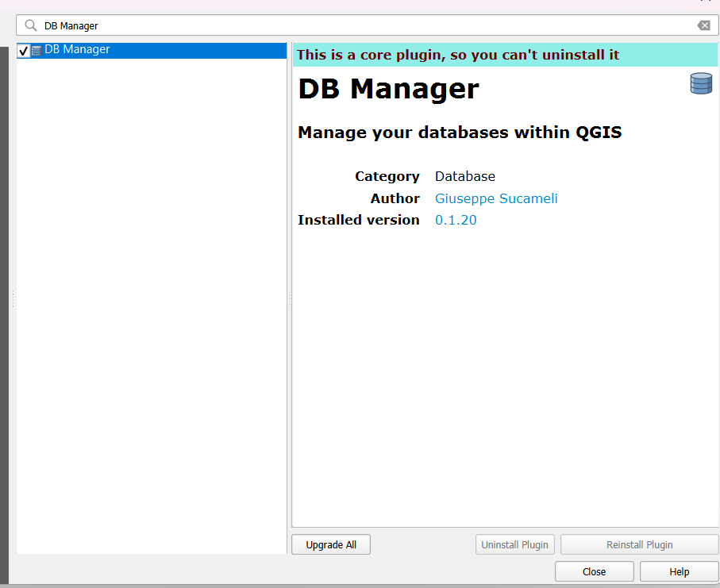Open author Giuseppe Sucameli link

point(496,198)
